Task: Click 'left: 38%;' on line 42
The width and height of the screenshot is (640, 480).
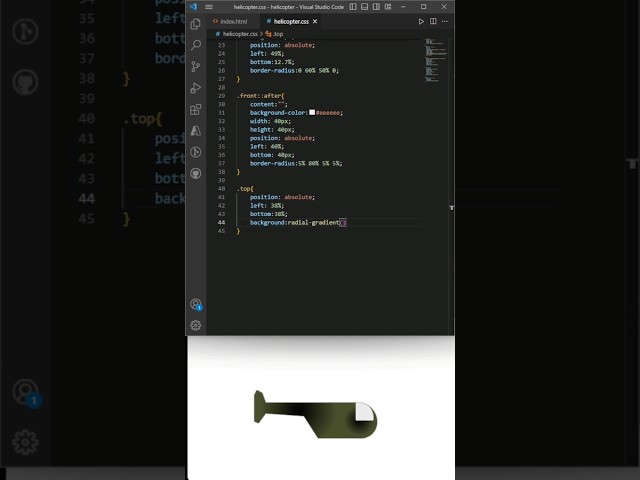Action: (267, 205)
